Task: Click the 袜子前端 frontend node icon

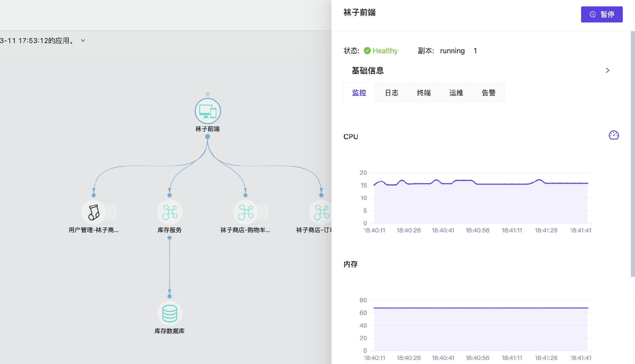Action: point(208,111)
